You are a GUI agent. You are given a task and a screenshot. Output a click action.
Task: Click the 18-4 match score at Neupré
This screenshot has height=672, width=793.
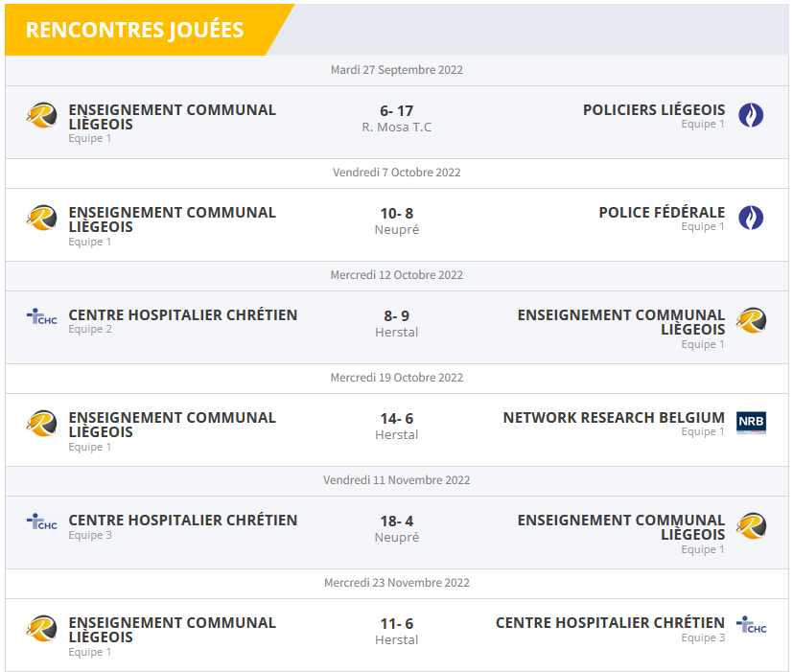coord(397,521)
